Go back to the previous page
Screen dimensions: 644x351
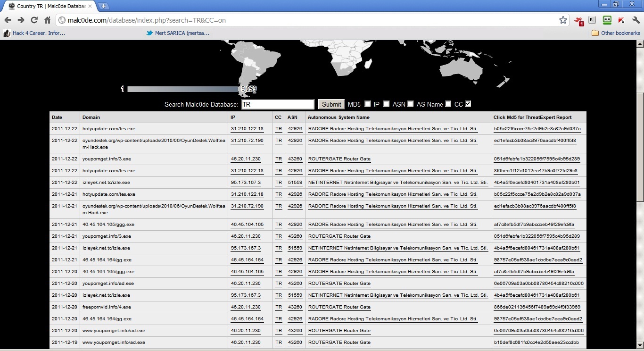point(8,20)
